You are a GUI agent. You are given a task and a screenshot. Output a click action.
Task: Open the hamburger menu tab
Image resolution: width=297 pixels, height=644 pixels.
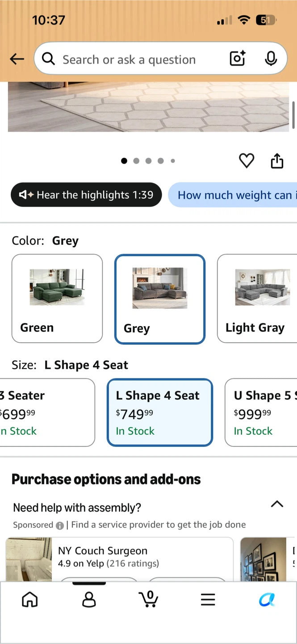[208, 599]
